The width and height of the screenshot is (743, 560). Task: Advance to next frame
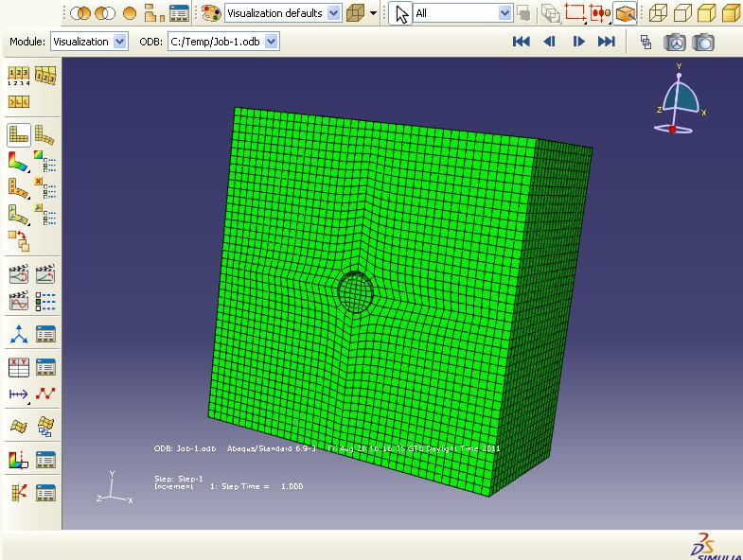578,42
